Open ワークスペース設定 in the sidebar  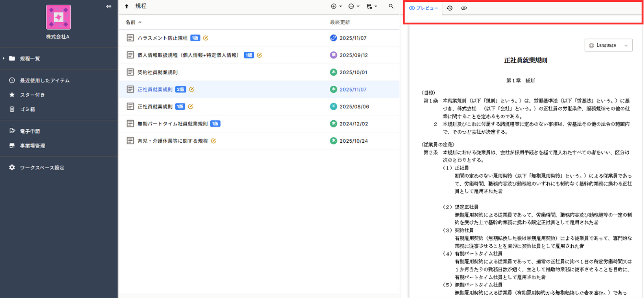coord(42,168)
